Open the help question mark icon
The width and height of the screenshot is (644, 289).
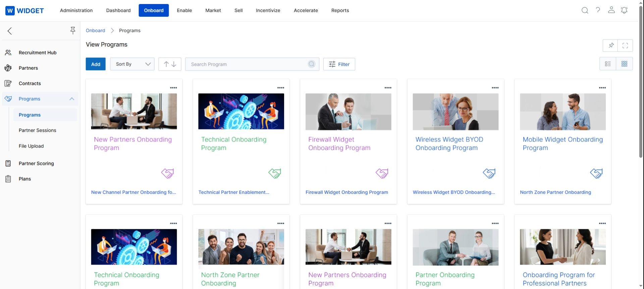(598, 10)
